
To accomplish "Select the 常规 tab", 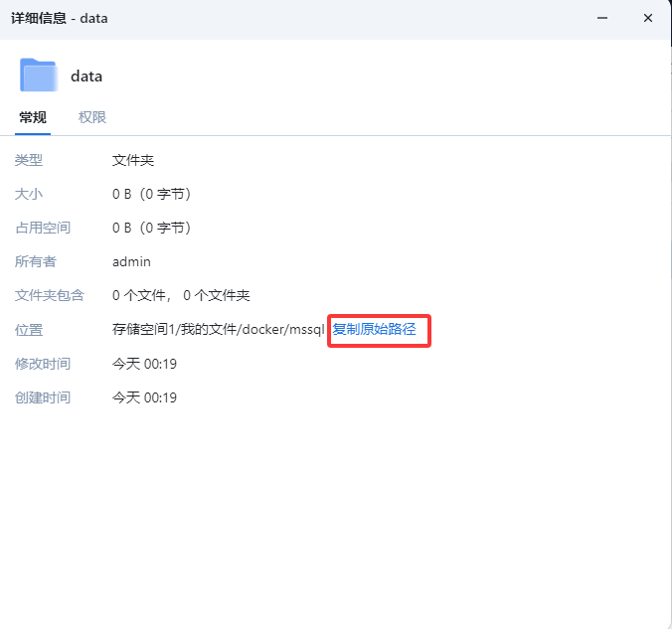I will tap(33, 117).
